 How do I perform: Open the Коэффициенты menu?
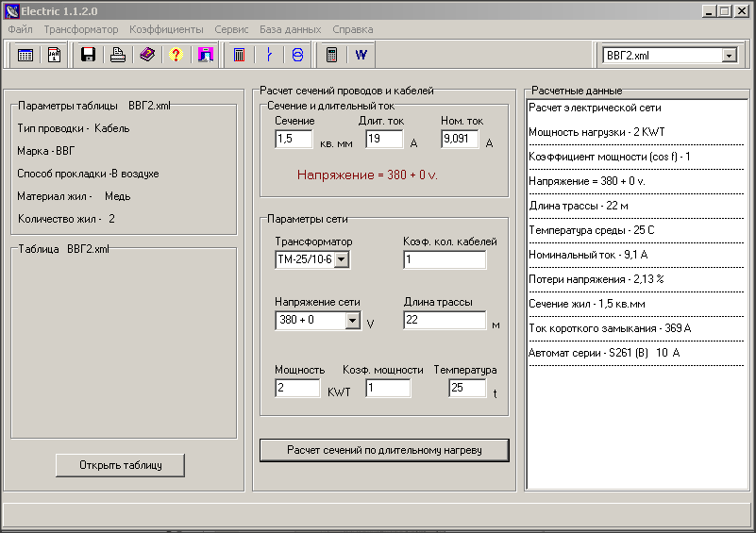click(x=166, y=29)
